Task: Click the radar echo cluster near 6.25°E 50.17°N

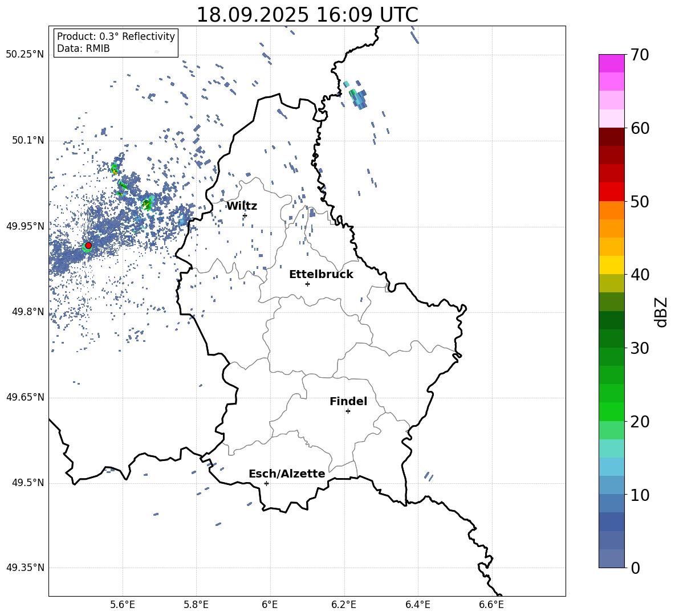Action: click(357, 99)
